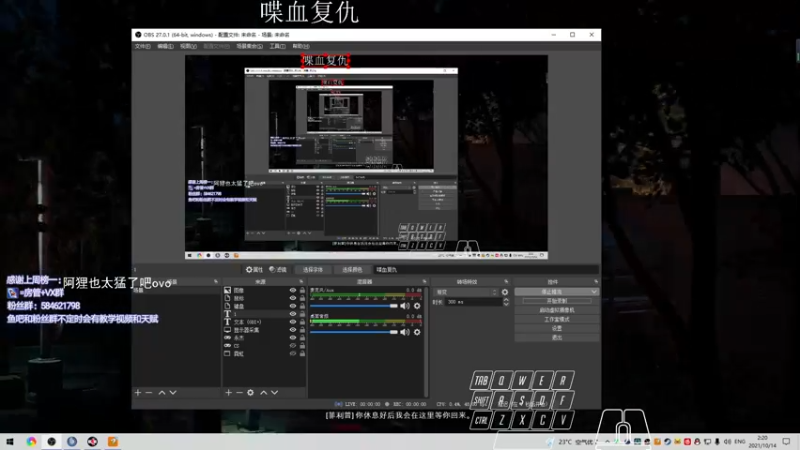The height and width of the screenshot is (450, 800).
Task: Mute the Desktop Audio (桌面音频) speaker icon
Action: [405, 332]
